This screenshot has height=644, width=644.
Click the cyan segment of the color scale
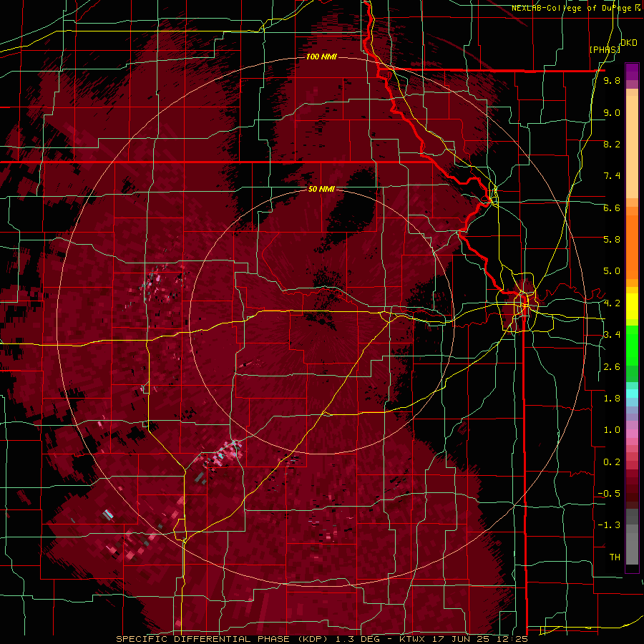coord(632,393)
